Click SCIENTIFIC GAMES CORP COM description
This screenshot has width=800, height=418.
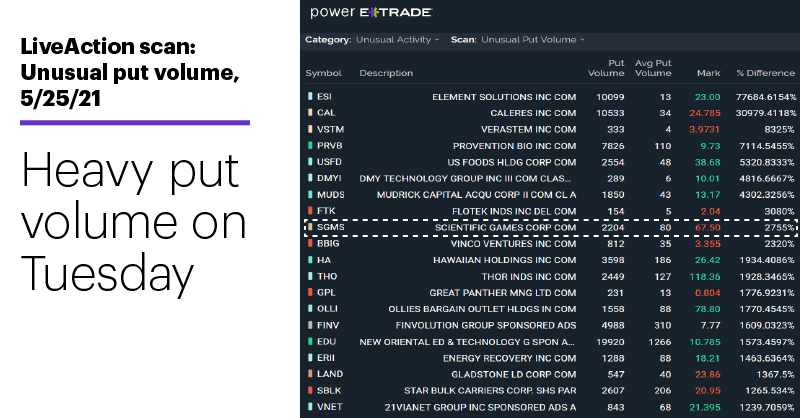coord(506,228)
